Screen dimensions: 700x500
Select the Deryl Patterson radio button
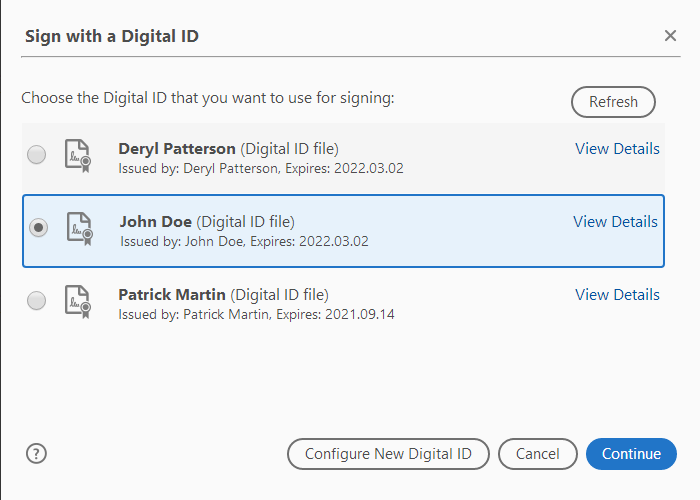(37, 155)
